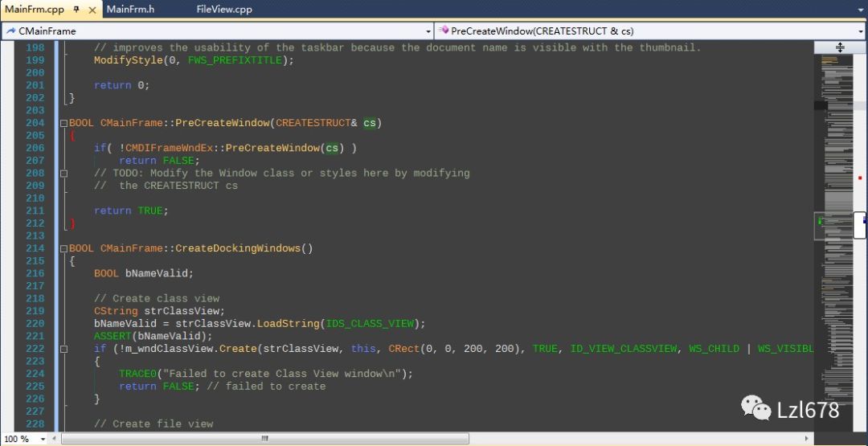Click the red error marker in scrollbar

point(860,178)
